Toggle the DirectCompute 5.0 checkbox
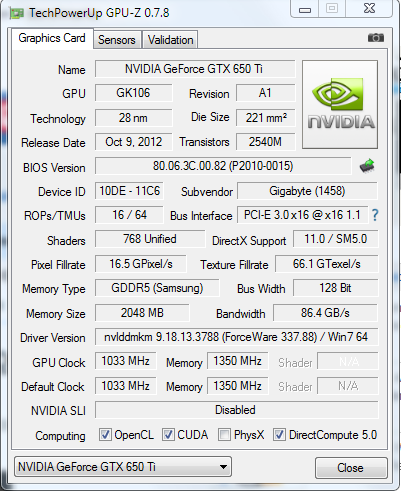Image resolution: width=401 pixels, height=491 pixels. [279, 435]
